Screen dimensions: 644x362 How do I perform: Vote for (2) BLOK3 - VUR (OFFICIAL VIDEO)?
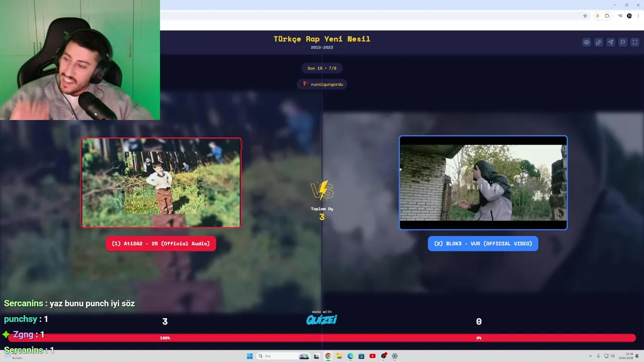tap(483, 244)
